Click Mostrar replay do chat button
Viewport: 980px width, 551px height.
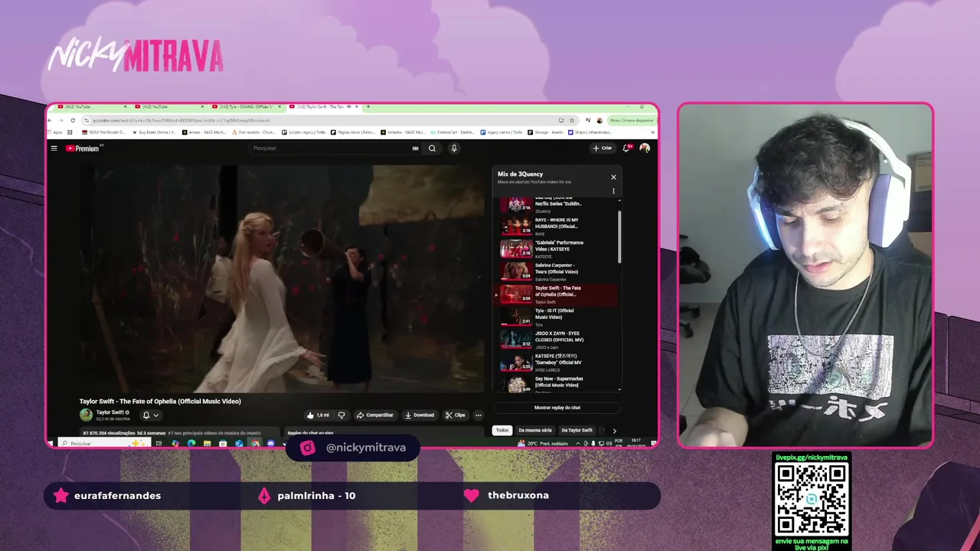[x=557, y=408]
